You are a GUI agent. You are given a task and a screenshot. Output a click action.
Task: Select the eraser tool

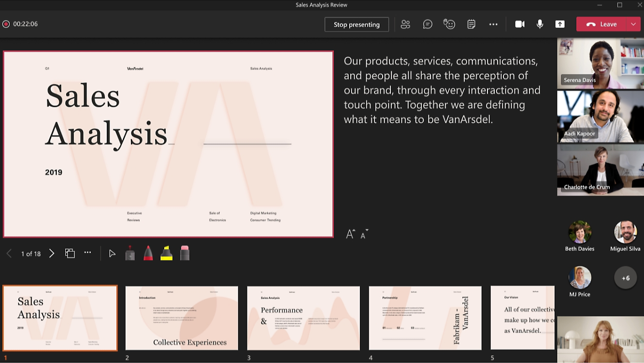[x=185, y=253]
